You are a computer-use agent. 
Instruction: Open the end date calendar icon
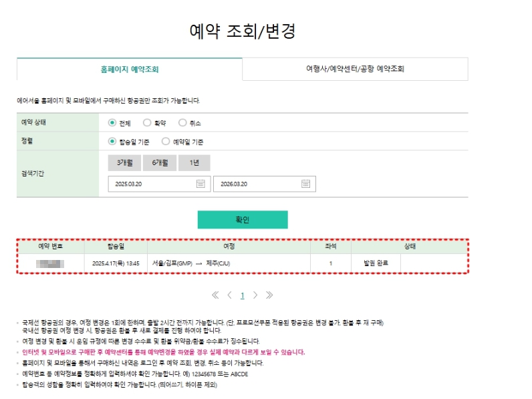[305, 184]
